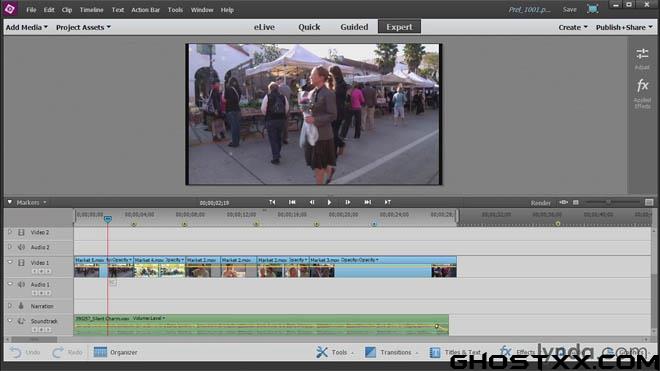Open the Applied Effects fx panel
Screen dimensions: 660x371
[x=642, y=85]
